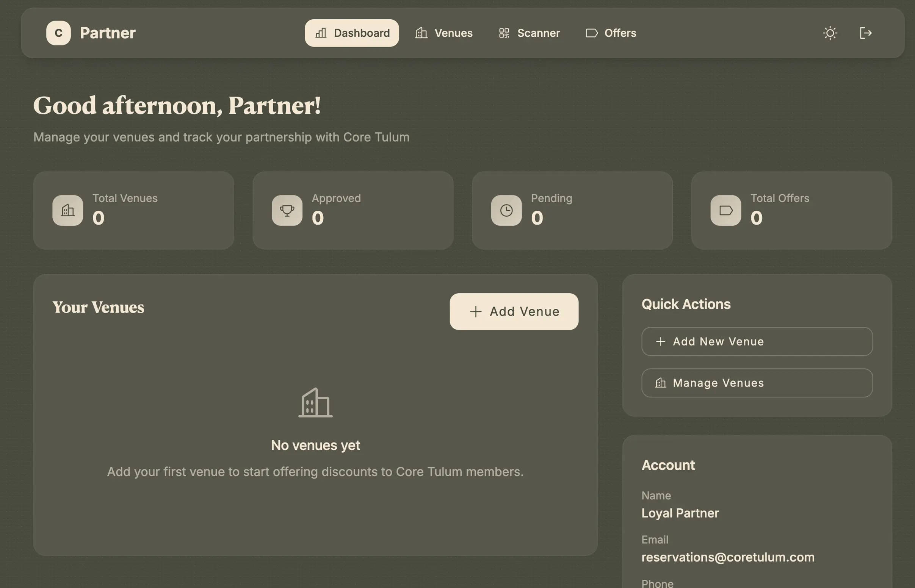Click the building icon beside Manage Venues
Image resolution: width=915 pixels, height=588 pixels.
[660, 383]
